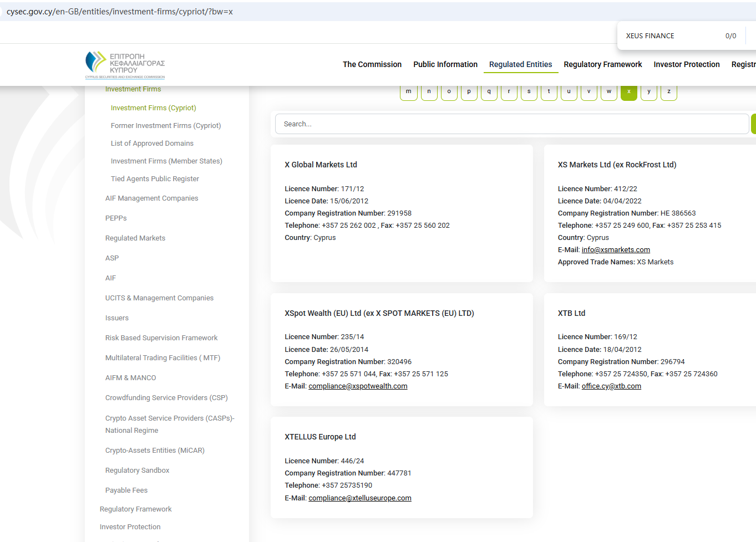The image size is (756, 542).
Task: Click the CySEC logo in the header
Action: (125, 65)
